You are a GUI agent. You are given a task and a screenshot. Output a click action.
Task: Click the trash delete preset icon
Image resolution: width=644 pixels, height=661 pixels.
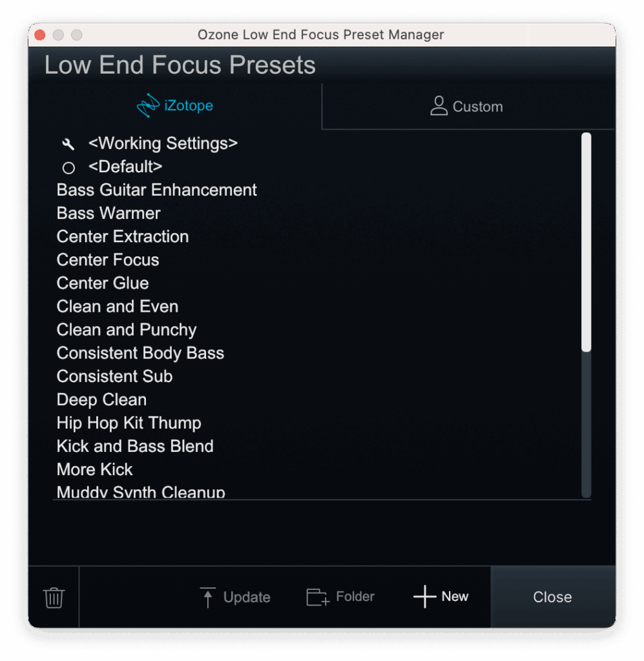pyautogui.click(x=54, y=597)
